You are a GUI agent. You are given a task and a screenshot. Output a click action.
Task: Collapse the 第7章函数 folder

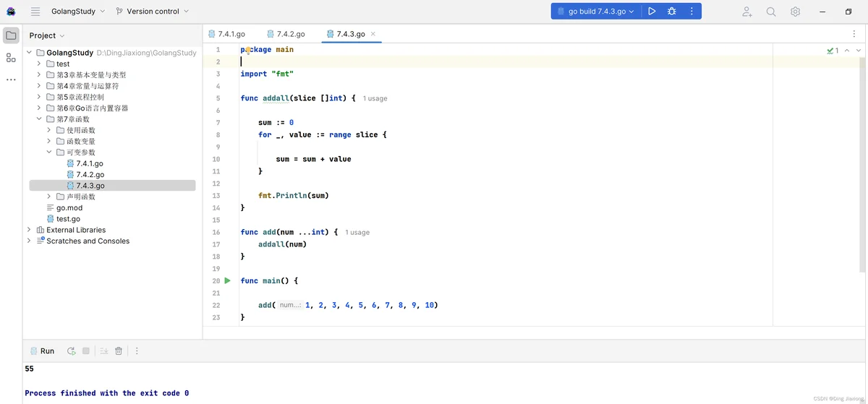40,119
